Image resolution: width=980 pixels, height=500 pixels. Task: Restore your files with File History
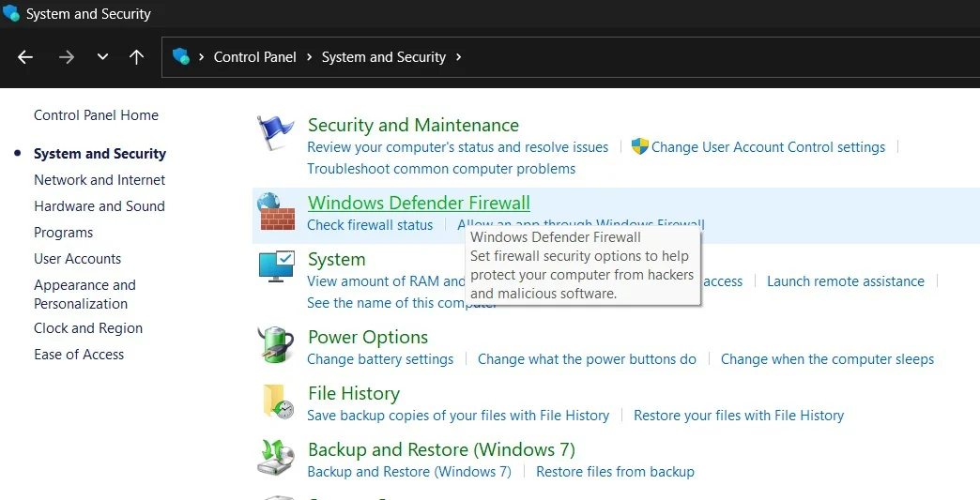pos(739,416)
